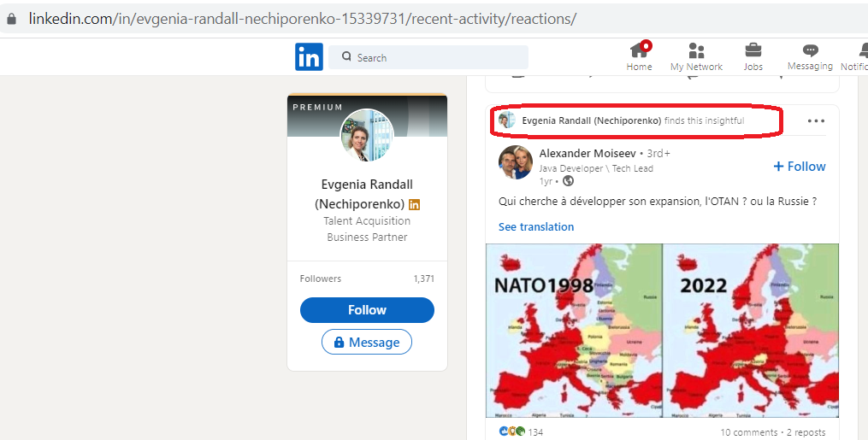Viewport: 868px width, 440px height.
Task: Click the globe visibility icon beside 1yr
Action: (x=568, y=181)
